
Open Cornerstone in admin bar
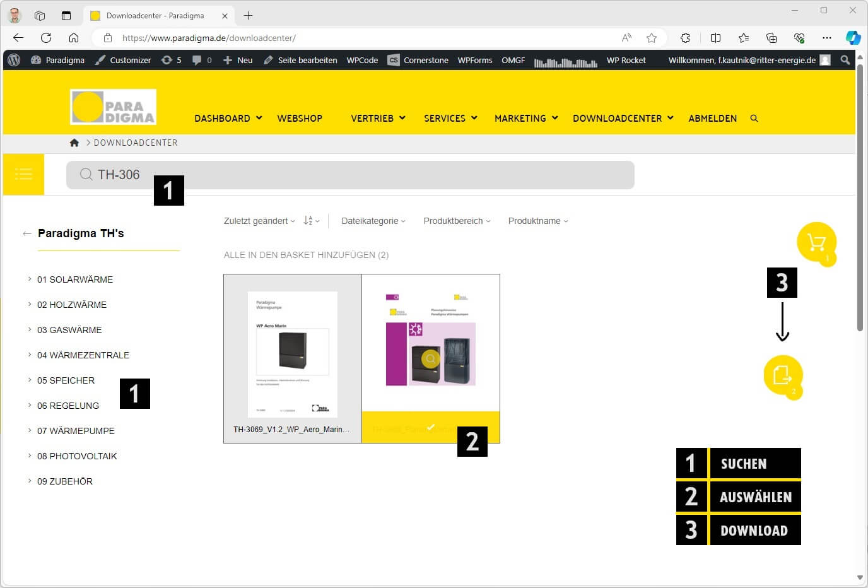(x=418, y=60)
